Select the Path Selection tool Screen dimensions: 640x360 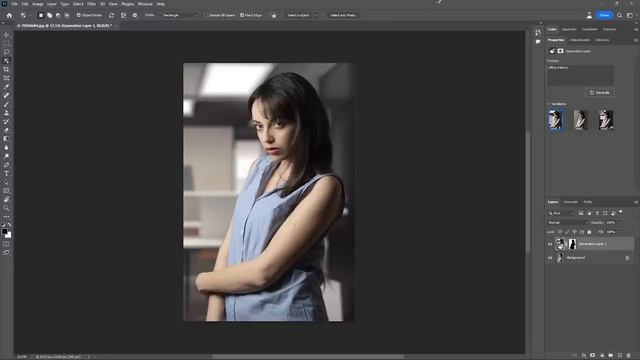click(x=6, y=182)
